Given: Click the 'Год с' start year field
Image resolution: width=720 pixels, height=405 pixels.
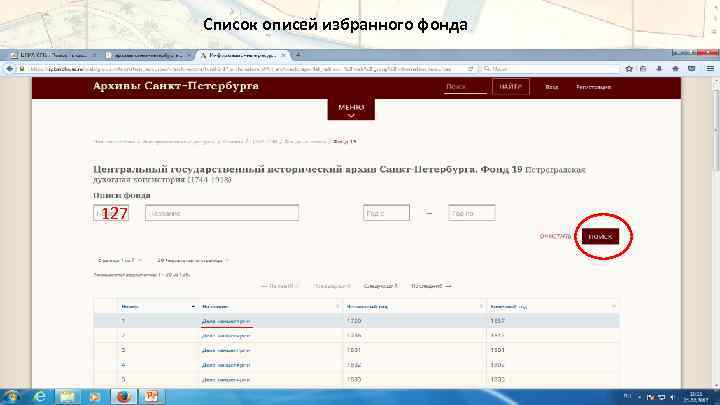Looking at the screenshot, I should 386,213.
